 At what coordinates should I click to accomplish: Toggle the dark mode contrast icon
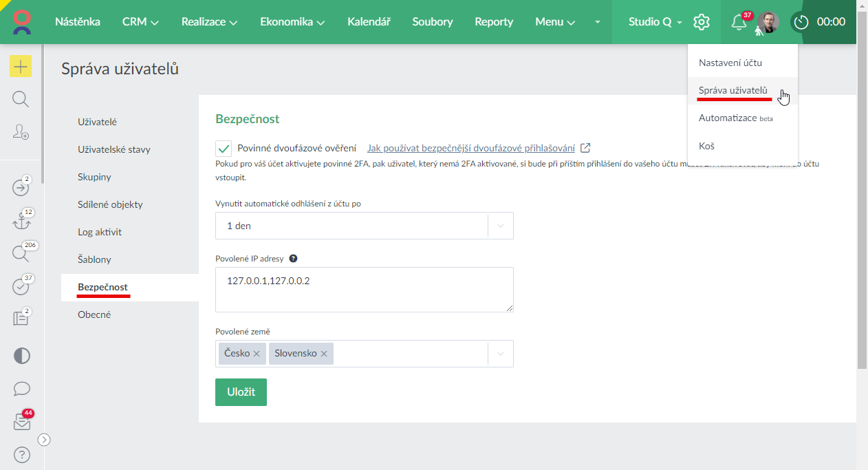point(22,356)
